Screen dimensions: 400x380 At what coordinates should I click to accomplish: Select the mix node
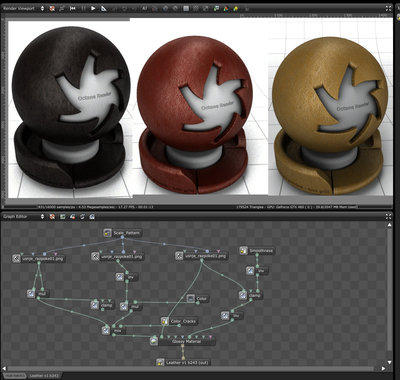114,331
